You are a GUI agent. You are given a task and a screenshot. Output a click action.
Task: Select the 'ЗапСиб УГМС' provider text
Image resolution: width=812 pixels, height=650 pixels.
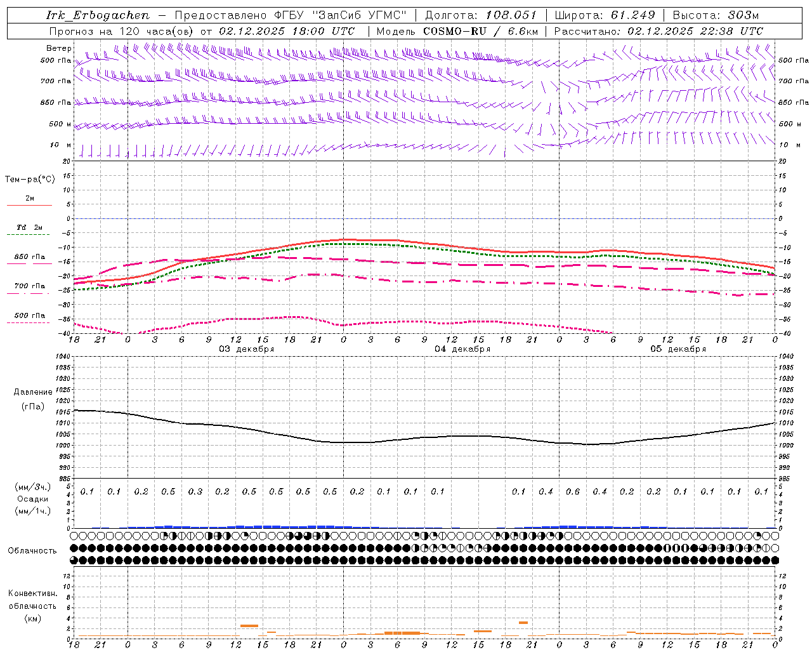[360, 15]
